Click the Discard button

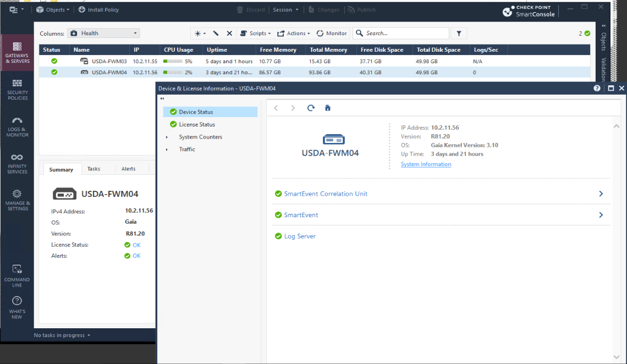pos(251,9)
